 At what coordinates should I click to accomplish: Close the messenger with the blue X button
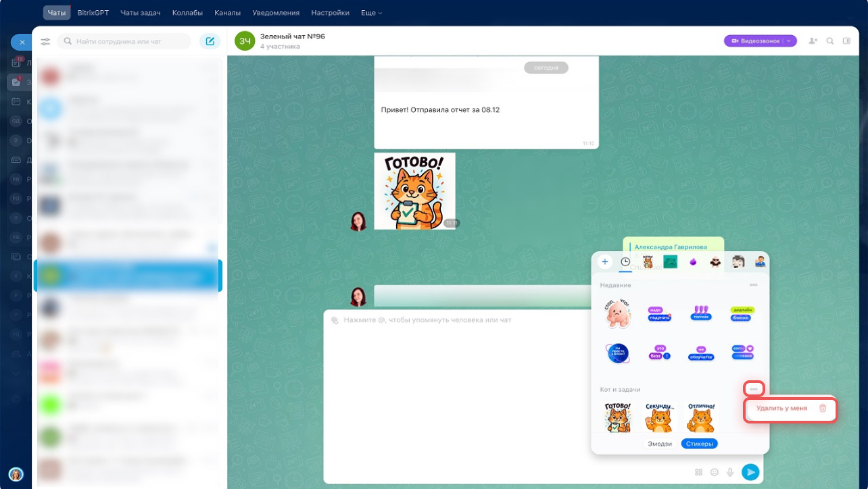[21, 42]
